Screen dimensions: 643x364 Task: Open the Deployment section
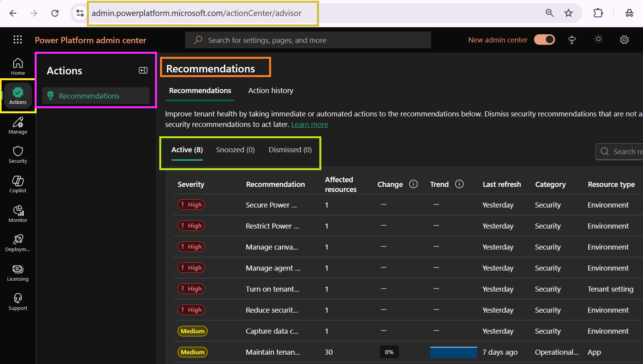click(18, 242)
